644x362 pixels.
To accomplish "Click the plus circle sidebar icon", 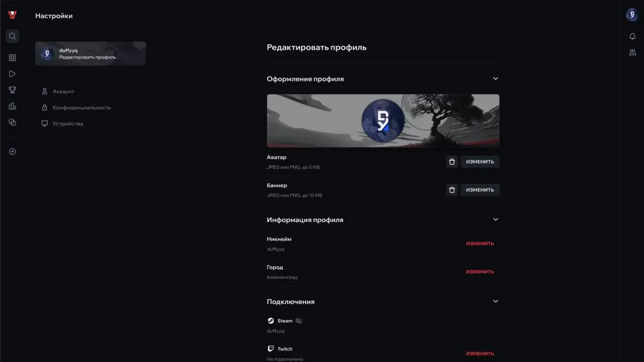I will 13,152.
